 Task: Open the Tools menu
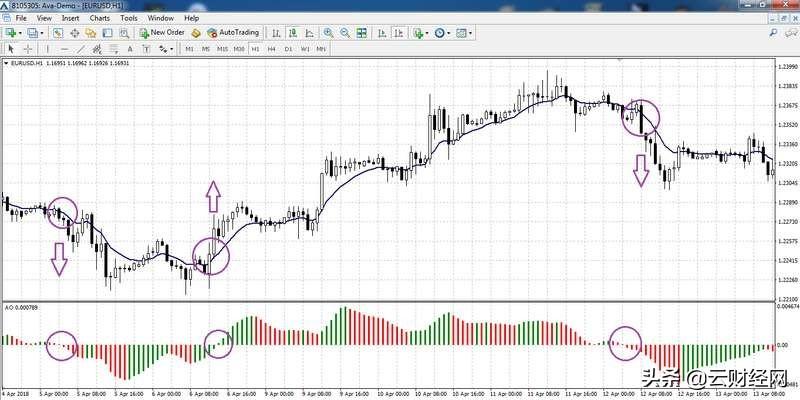pos(129,18)
